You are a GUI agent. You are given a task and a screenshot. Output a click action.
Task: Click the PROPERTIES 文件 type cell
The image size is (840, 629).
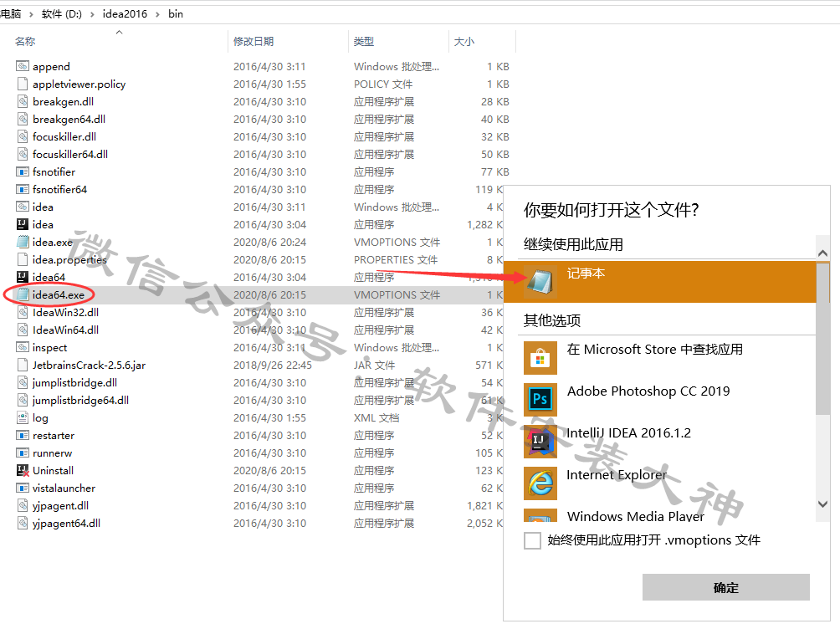[396, 260]
